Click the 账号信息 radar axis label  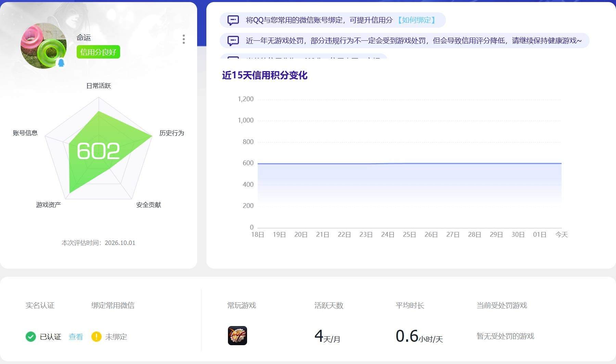click(x=25, y=133)
